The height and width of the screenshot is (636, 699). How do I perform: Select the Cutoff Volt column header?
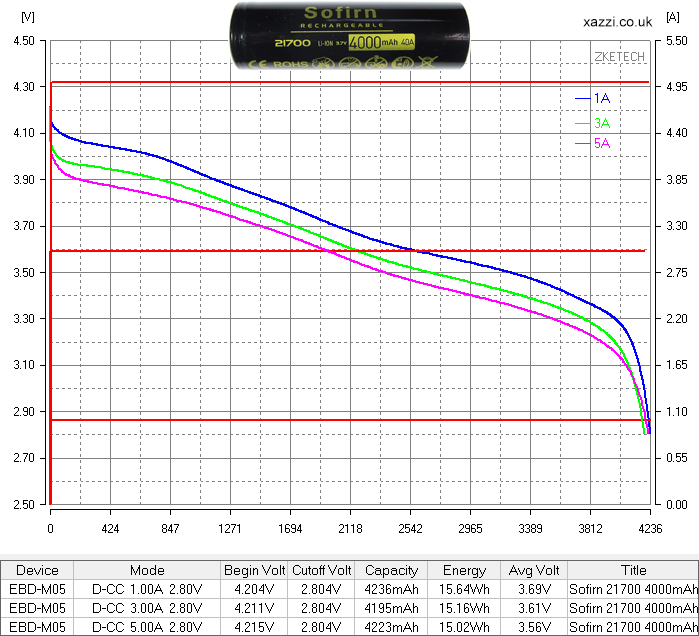[x=321, y=570]
